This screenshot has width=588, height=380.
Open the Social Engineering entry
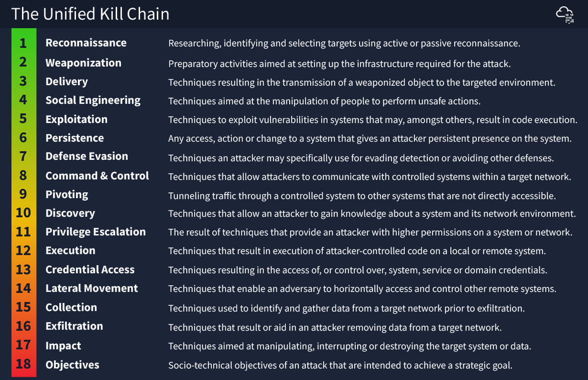point(93,101)
